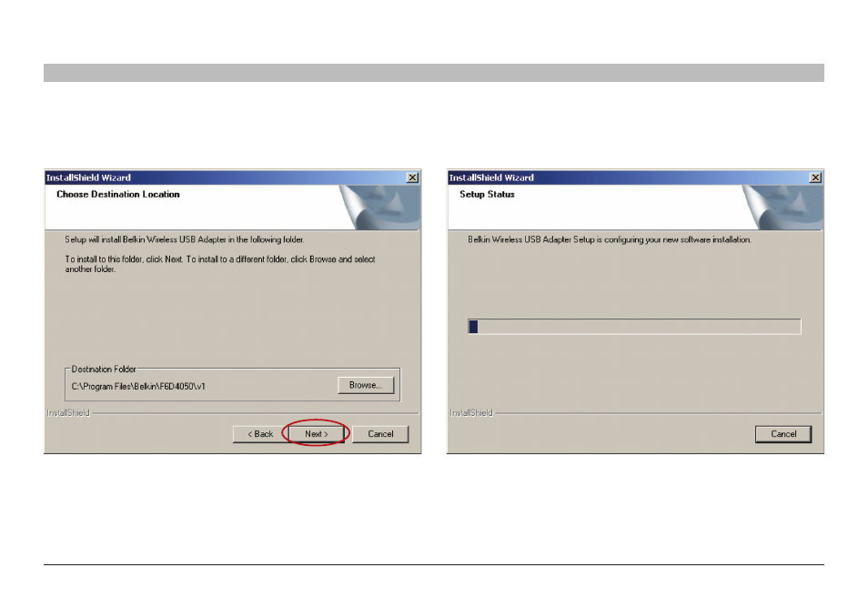Open Browse to pick a different folder
868x608 pixels.
366,385
